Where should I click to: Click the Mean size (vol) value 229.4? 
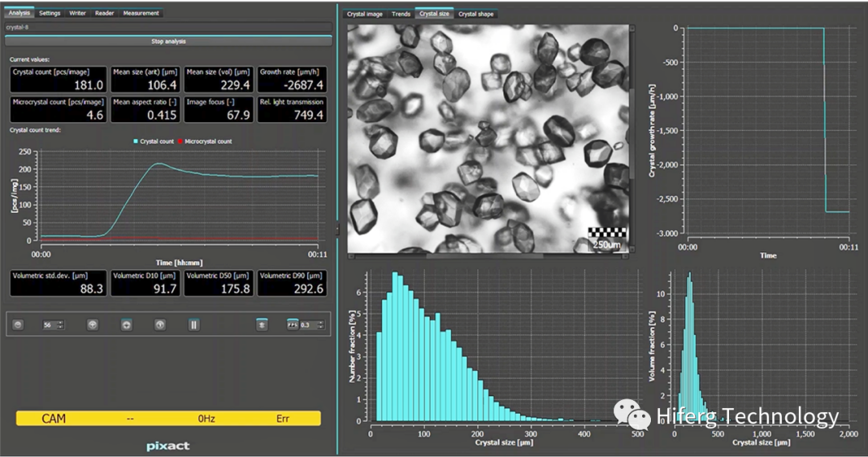235,84
